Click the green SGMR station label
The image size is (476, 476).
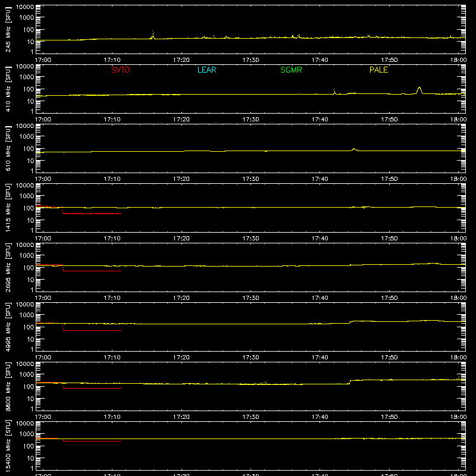[x=291, y=70]
